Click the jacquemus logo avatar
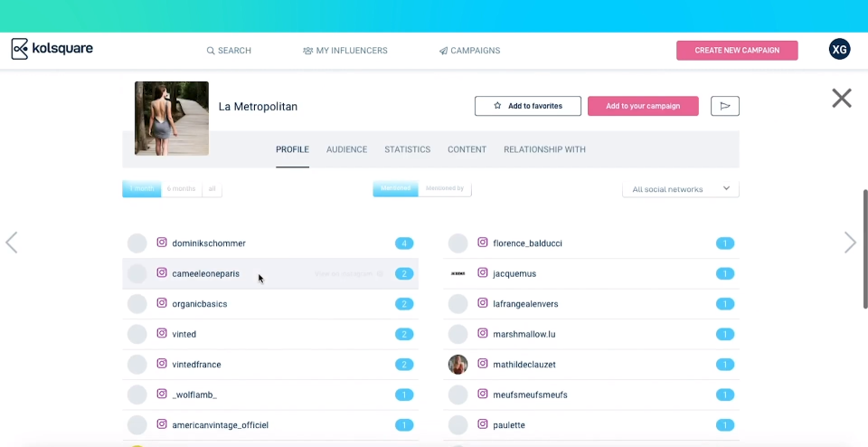Screen dimensions: 868x447 458,273
